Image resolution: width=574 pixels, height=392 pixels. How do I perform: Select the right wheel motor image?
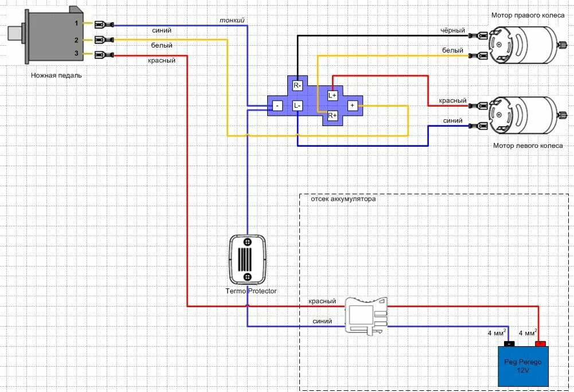(x=520, y=43)
